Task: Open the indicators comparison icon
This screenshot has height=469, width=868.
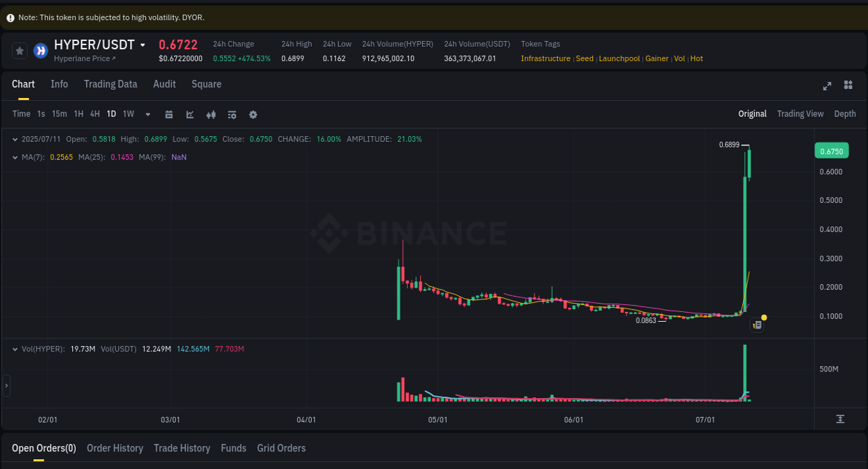Action: click(x=211, y=114)
